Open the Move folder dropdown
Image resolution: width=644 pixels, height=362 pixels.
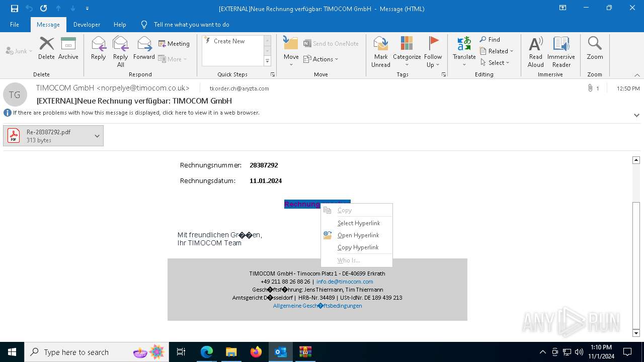pyautogui.click(x=291, y=51)
